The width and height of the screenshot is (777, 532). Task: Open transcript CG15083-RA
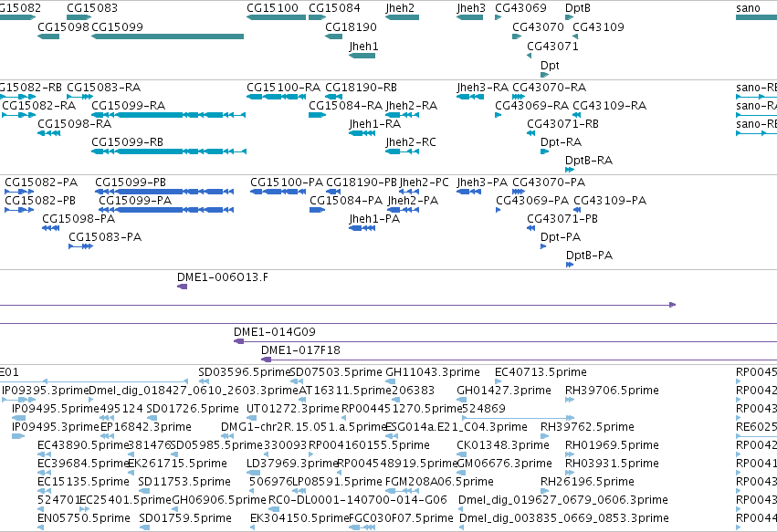[x=79, y=97]
